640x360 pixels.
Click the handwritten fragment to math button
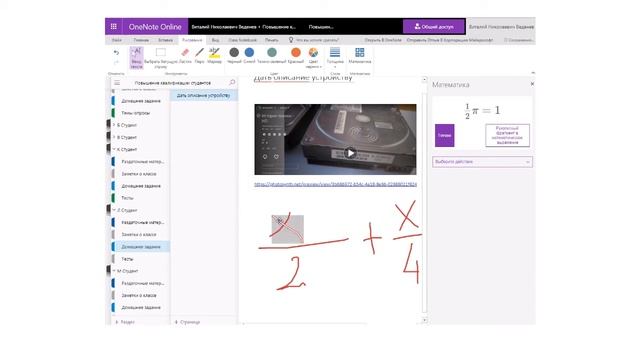pos(507,135)
